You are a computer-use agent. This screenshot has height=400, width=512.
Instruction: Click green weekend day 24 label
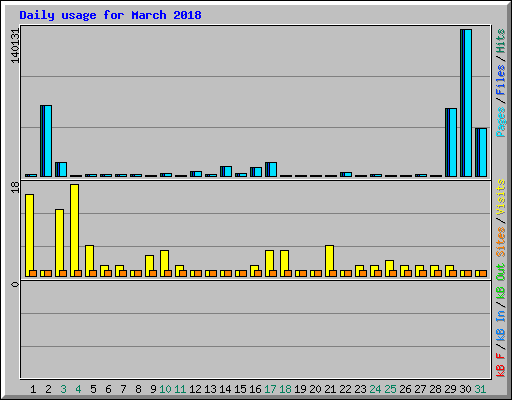pyautogui.click(x=375, y=389)
